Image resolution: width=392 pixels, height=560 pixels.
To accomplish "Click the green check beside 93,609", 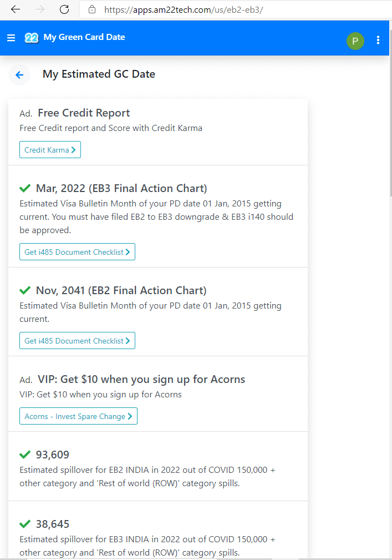I will [25, 455].
